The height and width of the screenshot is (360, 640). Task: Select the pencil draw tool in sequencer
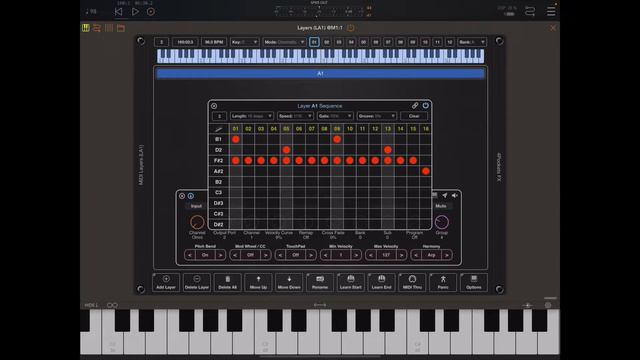[x=219, y=129]
